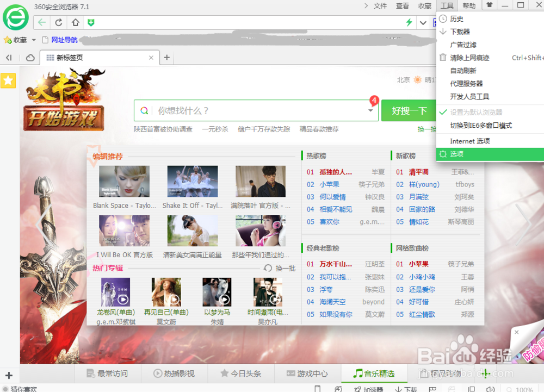Open 储户千万存款失踪 hot link

(x=264, y=129)
